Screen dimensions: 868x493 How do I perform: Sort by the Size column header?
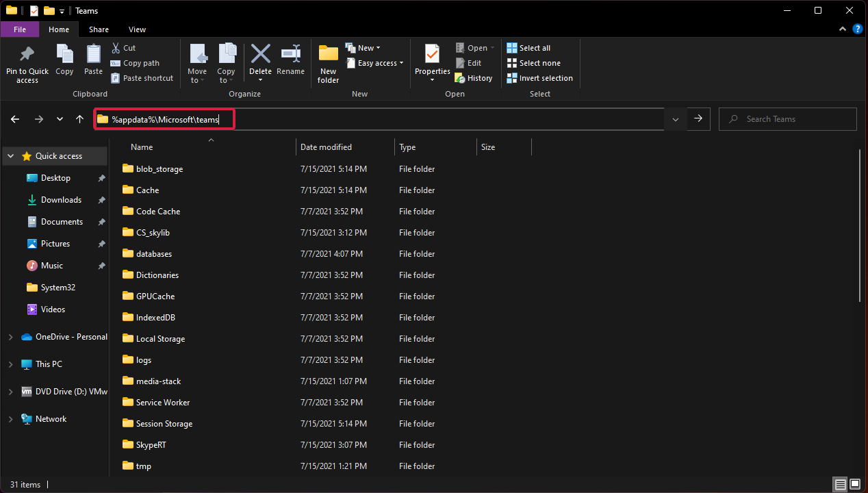pyautogui.click(x=488, y=147)
